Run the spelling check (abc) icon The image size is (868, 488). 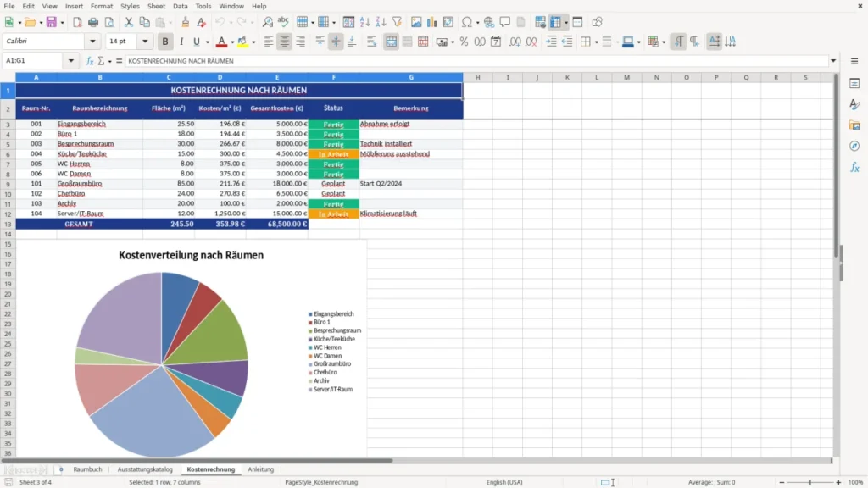pyautogui.click(x=283, y=22)
